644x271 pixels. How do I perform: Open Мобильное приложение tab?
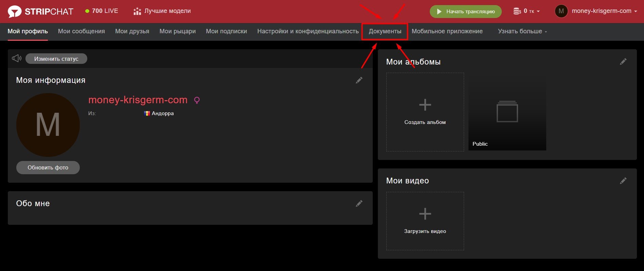tap(447, 31)
